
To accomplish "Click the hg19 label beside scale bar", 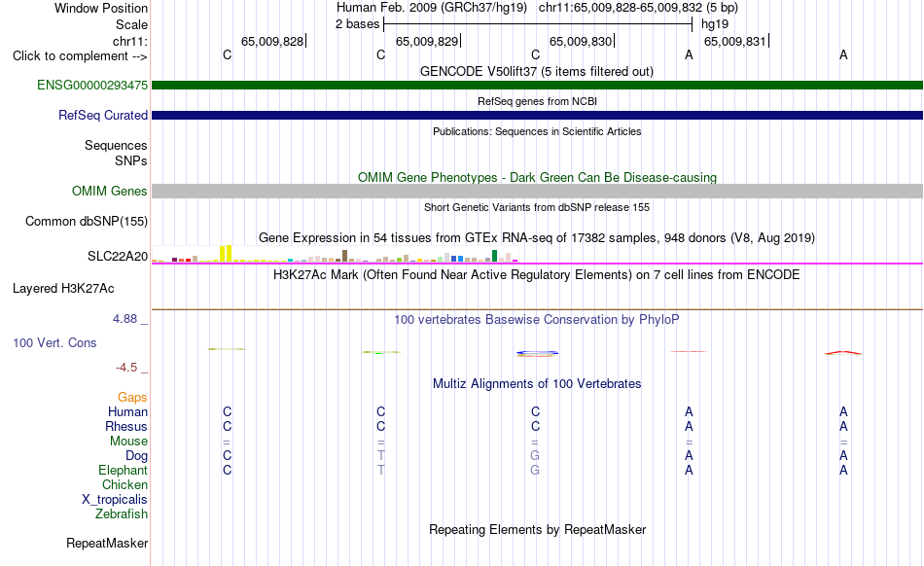I will pos(715,24).
